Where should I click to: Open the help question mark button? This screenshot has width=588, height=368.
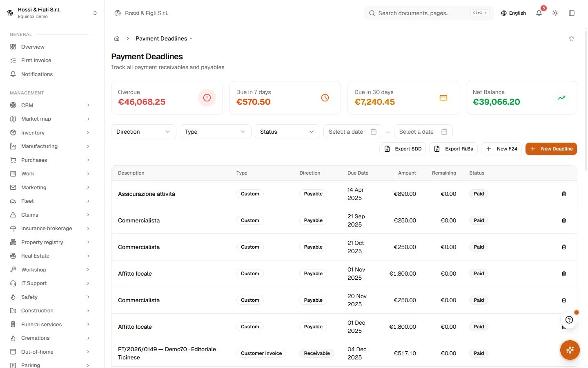click(569, 320)
